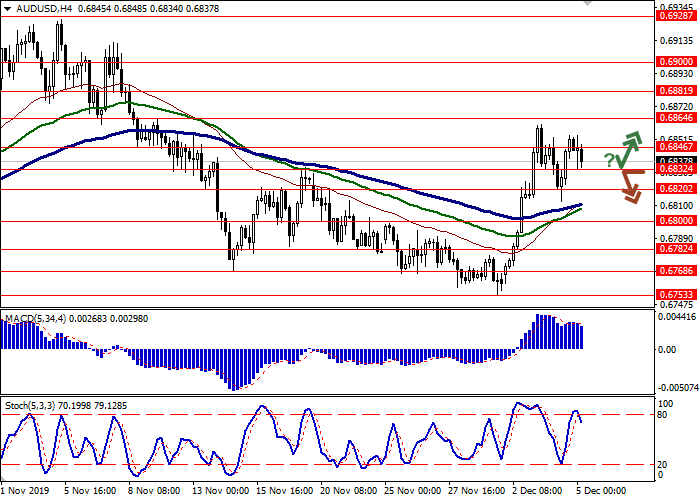This screenshot has width=700, height=500.
Task: Select the AUDUSD,H4 chart title
Action: pyautogui.click(x=33, y=7)
